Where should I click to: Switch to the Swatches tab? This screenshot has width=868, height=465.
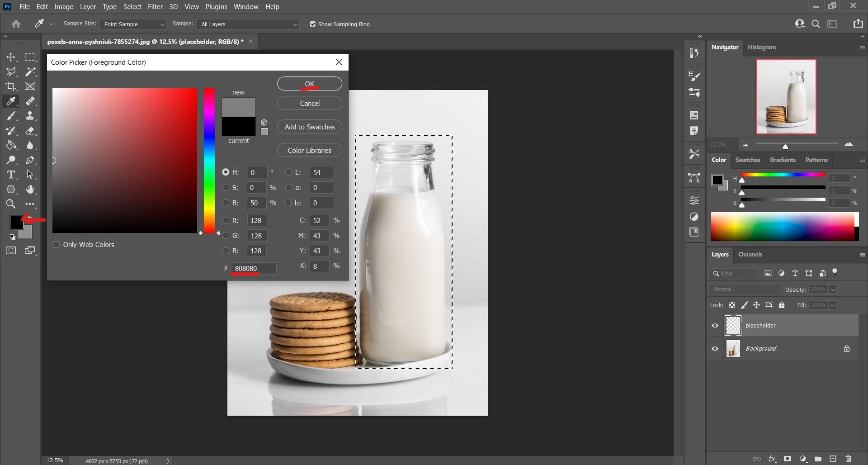747,160
